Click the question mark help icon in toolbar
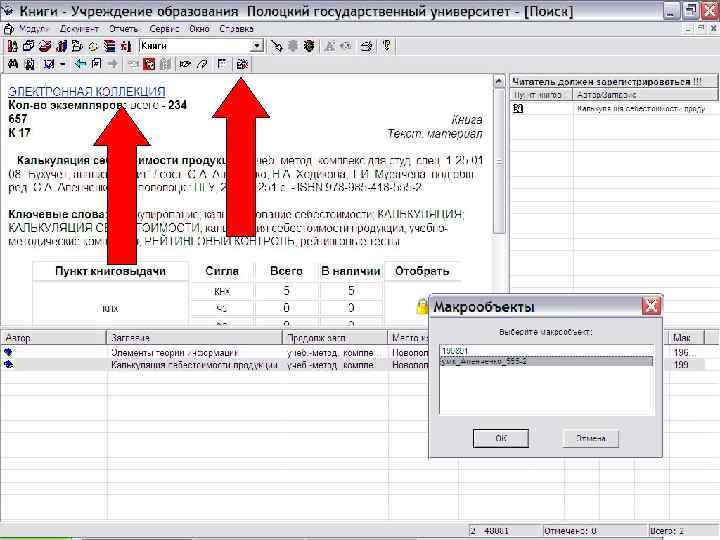This screenshot has width=720, height=540. point(387,46)
